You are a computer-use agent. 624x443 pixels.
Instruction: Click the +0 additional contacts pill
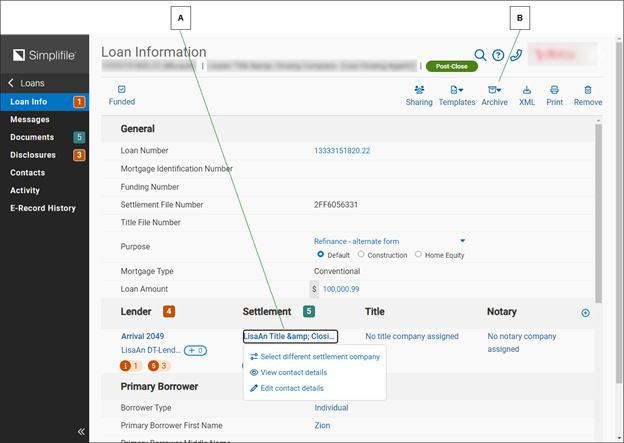tap(195, 351)
